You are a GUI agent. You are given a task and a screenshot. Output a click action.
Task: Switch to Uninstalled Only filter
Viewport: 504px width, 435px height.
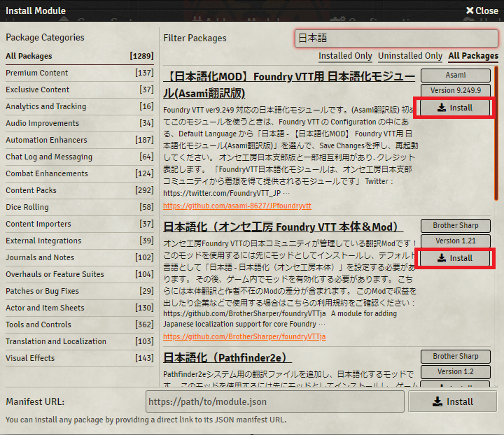(x=410, y=56)
